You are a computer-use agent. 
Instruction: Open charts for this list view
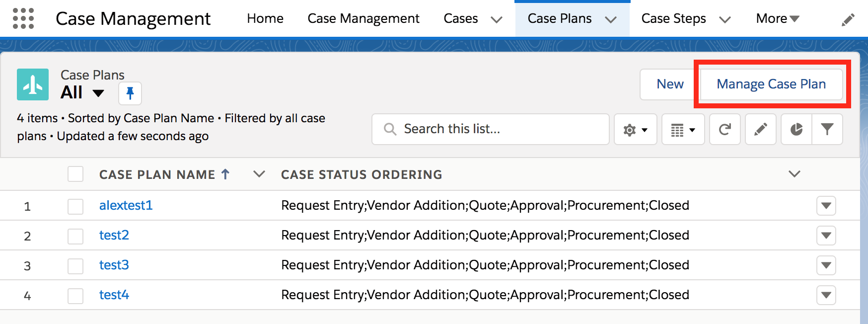tap(796, 129)
